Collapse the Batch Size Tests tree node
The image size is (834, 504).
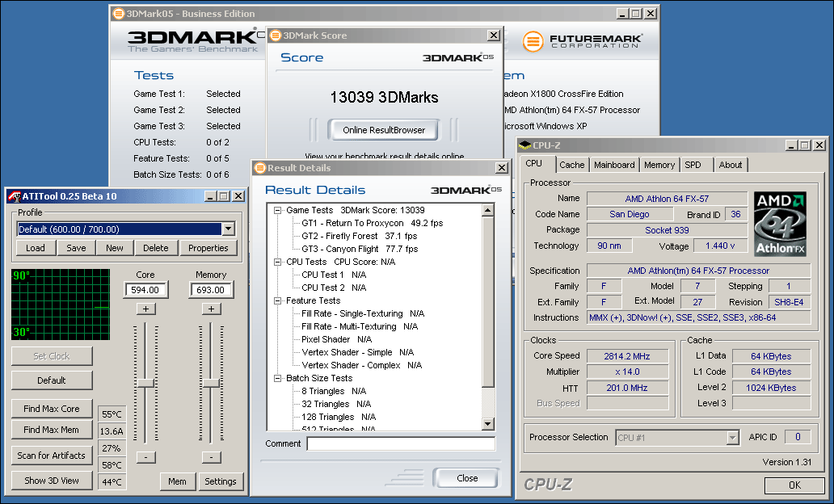(277, 379)
